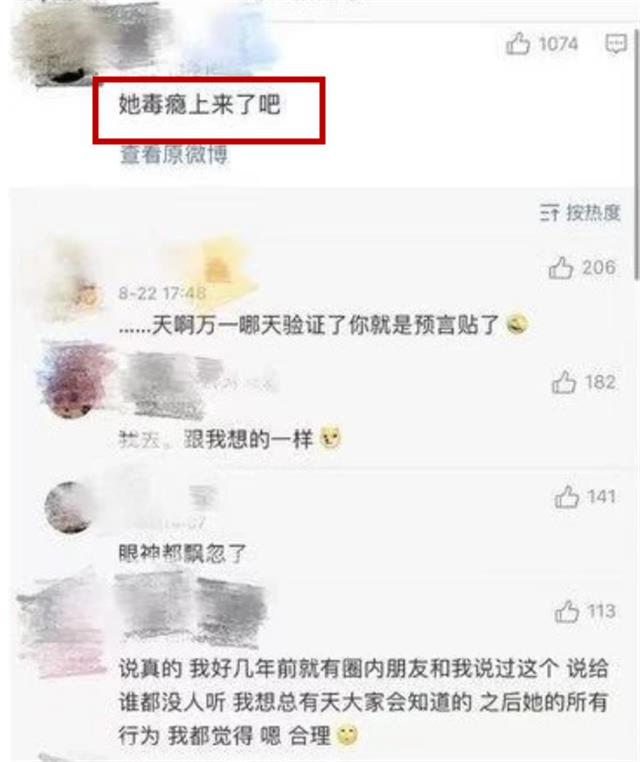640x762 pixels.
Task: Click the comment text 眼神都飘忽了
Action: point(183,554)
